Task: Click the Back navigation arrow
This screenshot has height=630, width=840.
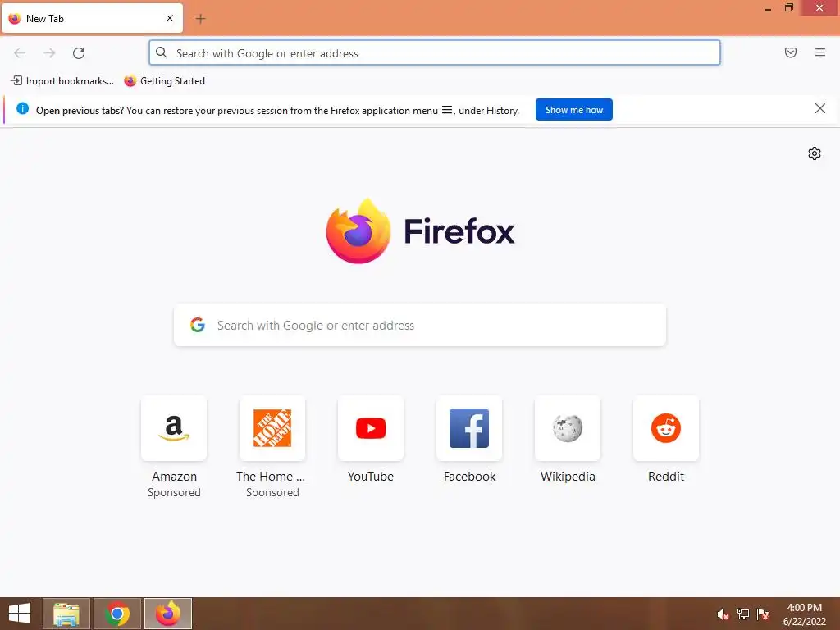Action: pyautogui.click(x=20, y=53)
